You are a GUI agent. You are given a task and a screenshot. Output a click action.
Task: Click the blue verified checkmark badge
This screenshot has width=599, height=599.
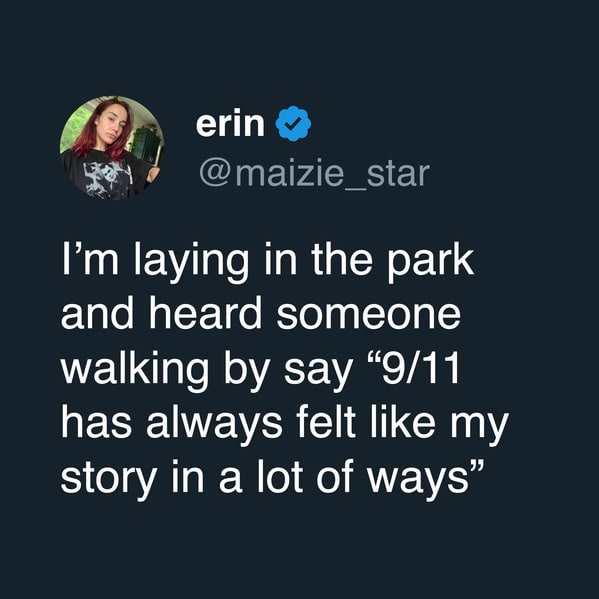(x=293, y=124)
